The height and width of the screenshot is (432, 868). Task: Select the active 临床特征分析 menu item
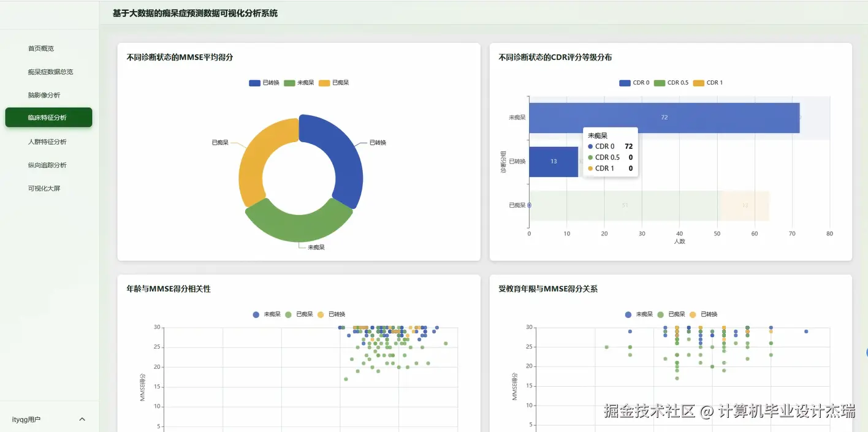[x=48, y=118]
